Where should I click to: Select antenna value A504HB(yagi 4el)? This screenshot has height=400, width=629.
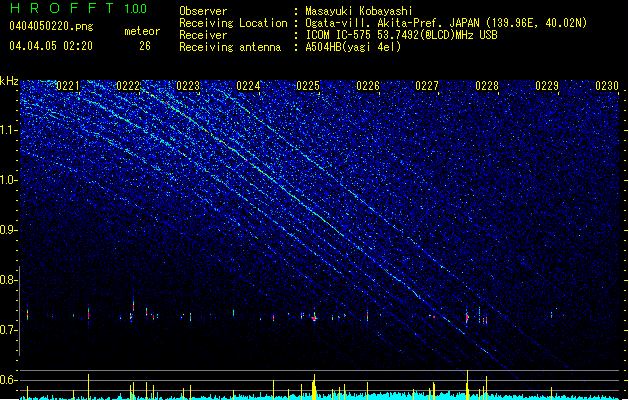(x=353, y=47)
